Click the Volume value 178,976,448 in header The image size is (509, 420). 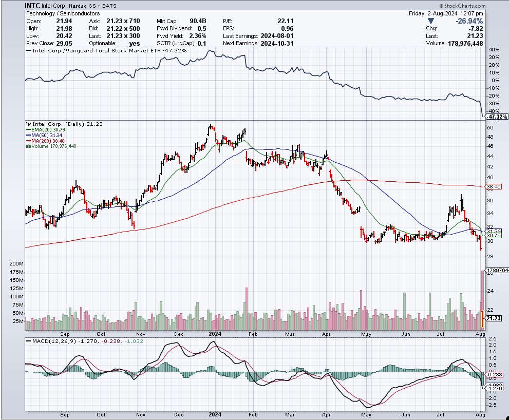coord(465,44)
